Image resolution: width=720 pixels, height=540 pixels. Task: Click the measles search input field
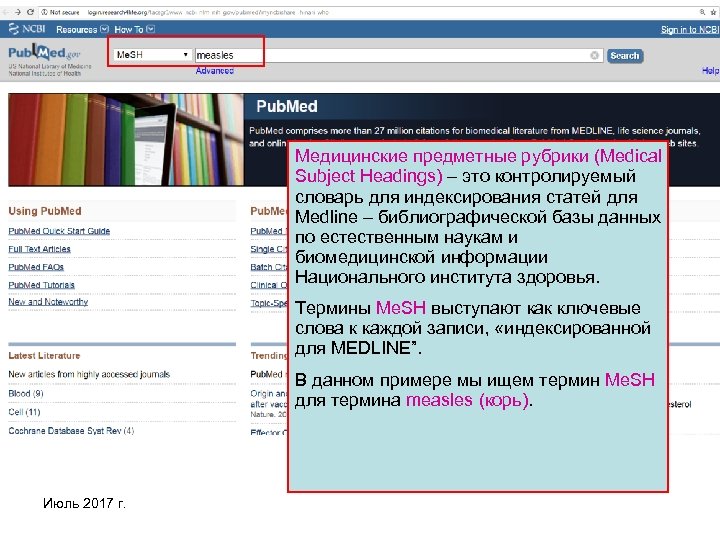coord(399,56)
